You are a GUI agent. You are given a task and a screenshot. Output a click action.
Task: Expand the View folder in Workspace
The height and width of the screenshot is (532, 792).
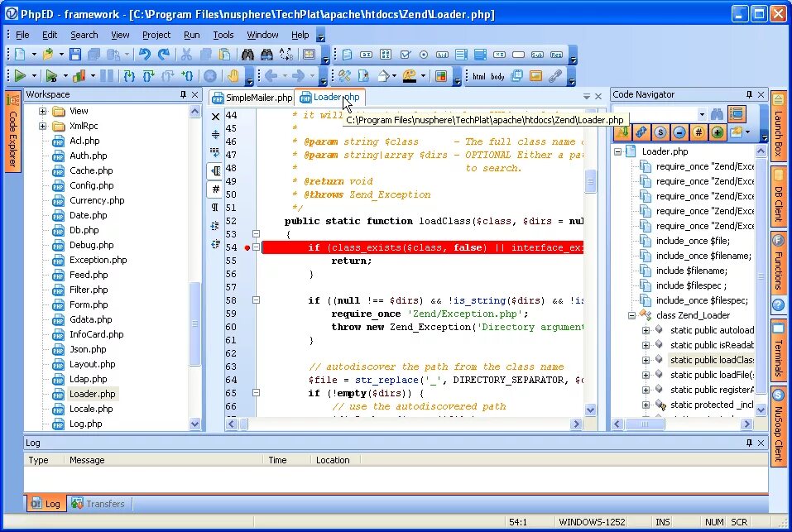click(x=42, y=111)
